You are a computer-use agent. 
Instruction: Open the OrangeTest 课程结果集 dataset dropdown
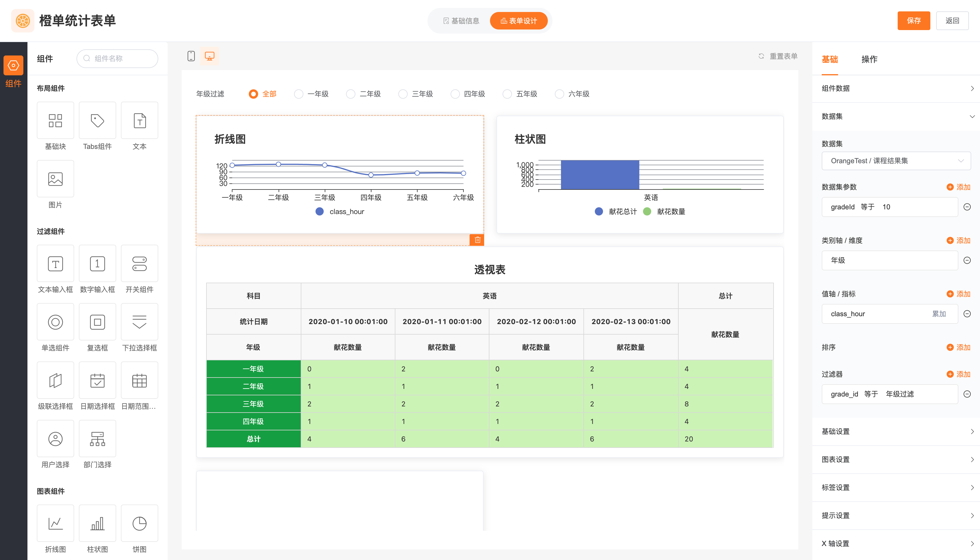[x=896, y=161]
